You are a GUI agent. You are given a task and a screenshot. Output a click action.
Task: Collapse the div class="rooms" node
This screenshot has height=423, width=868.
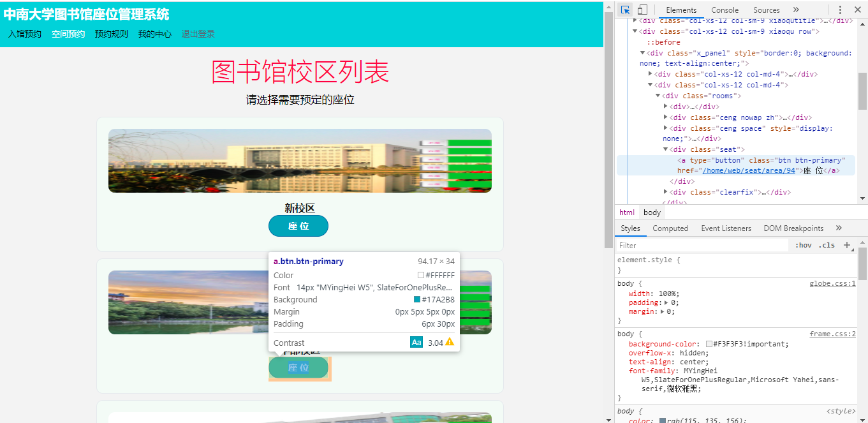(x=658, y=96)
